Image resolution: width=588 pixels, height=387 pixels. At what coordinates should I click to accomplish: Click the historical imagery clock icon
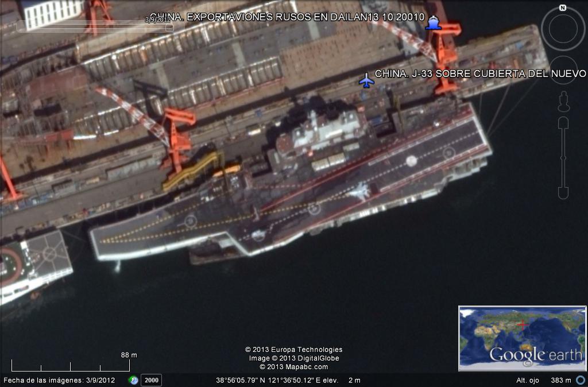(133, 380)
